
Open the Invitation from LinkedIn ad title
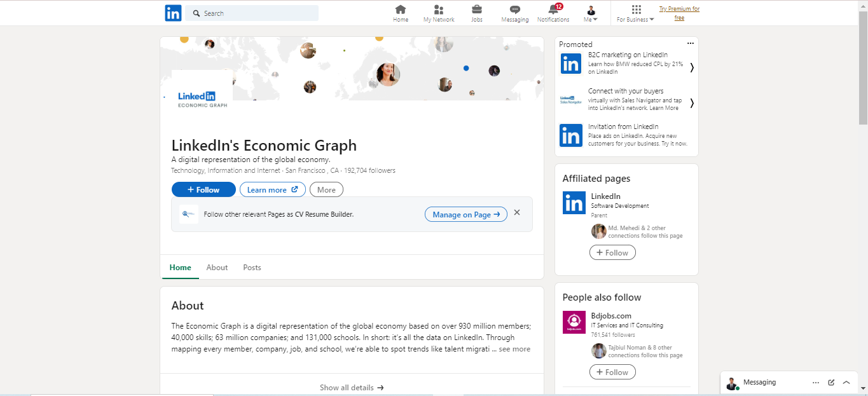tap(623, 126)
